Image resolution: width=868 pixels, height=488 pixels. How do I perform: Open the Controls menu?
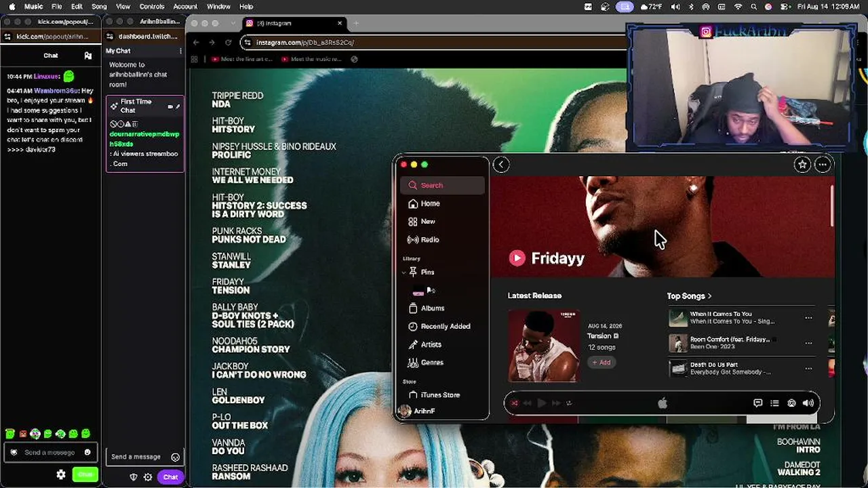pos(152,7)
